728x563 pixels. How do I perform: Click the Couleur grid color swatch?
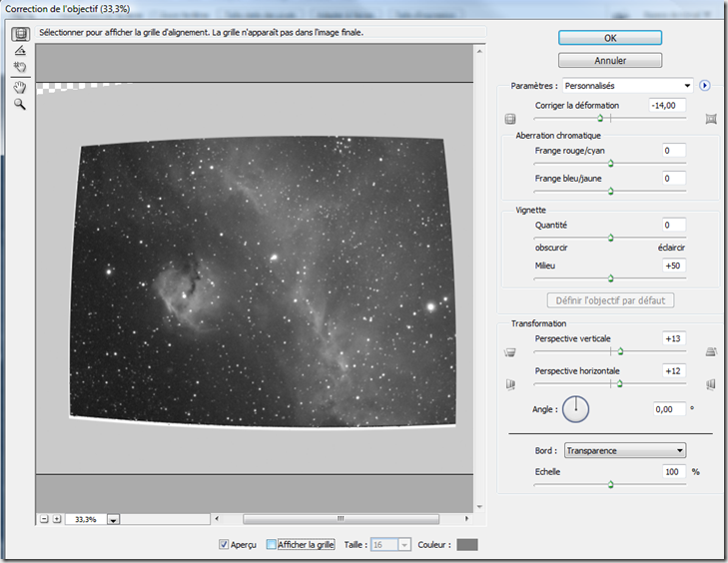pos(466,544)
